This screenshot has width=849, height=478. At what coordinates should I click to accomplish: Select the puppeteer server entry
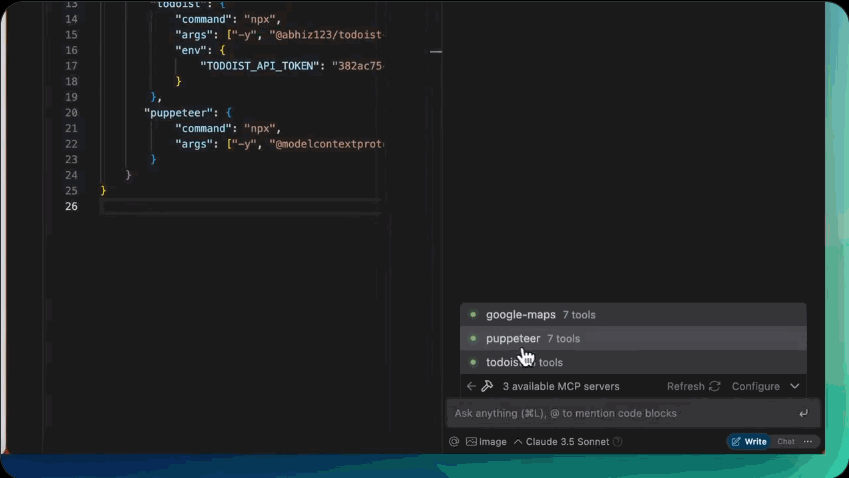point(513,339)
